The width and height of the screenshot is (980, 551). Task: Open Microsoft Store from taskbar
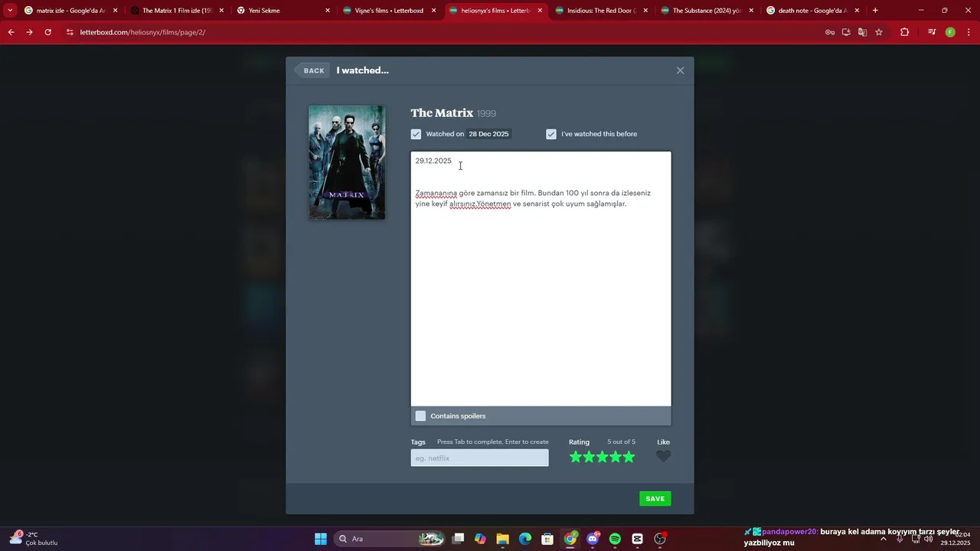tap(547, 539)
